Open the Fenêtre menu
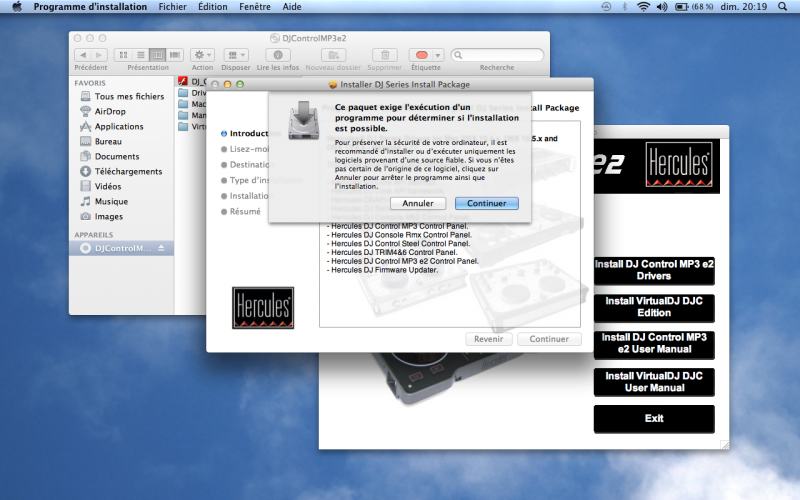Screen dimensions: 800x500 pos(255,7)
